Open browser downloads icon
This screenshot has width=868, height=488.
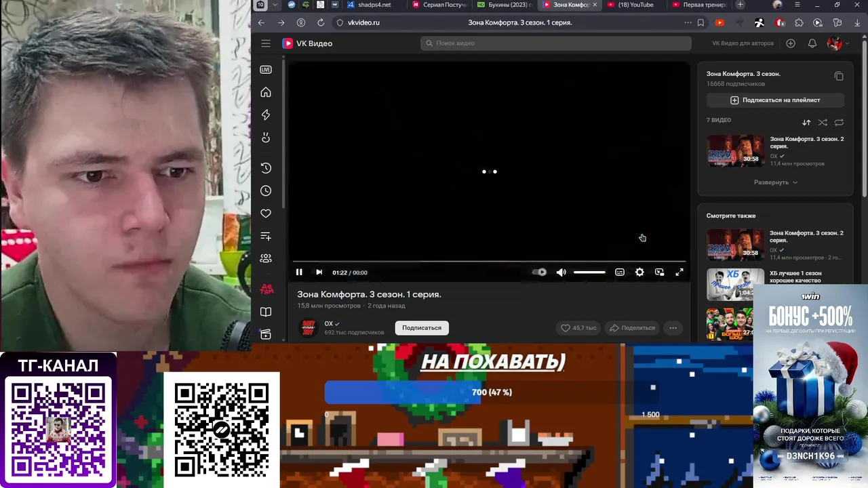coord(856,22)
